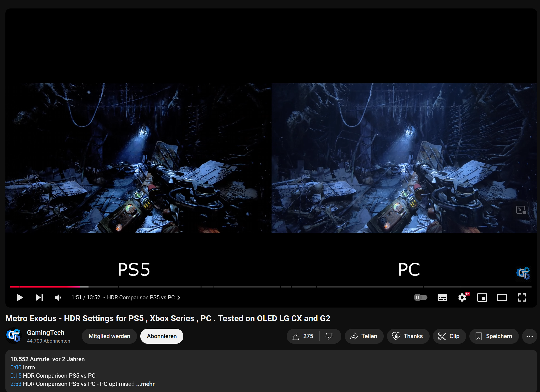The height and width of the screenshot is (392, 540).
Task: Click the Abonnieren button
Action: pos(162,336)
